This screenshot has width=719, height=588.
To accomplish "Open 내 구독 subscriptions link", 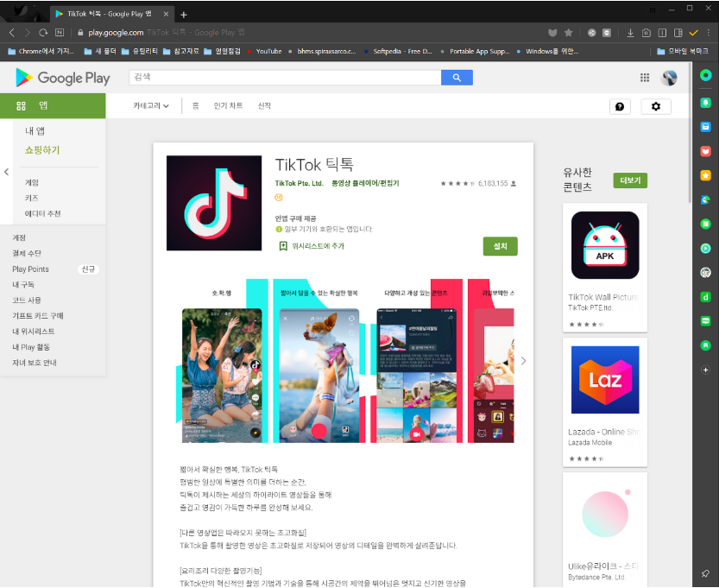I will tap(23, 285).
